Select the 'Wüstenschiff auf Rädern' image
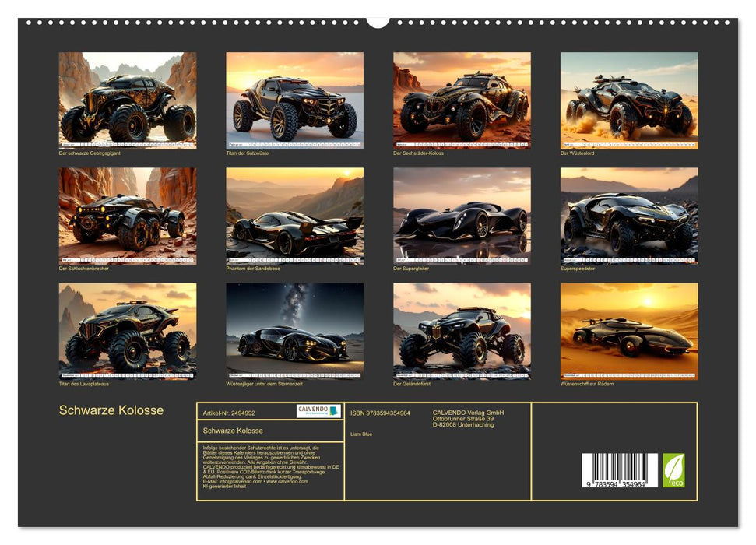The height and width of the screenshot is (545, 756). [x=629, y=332]
